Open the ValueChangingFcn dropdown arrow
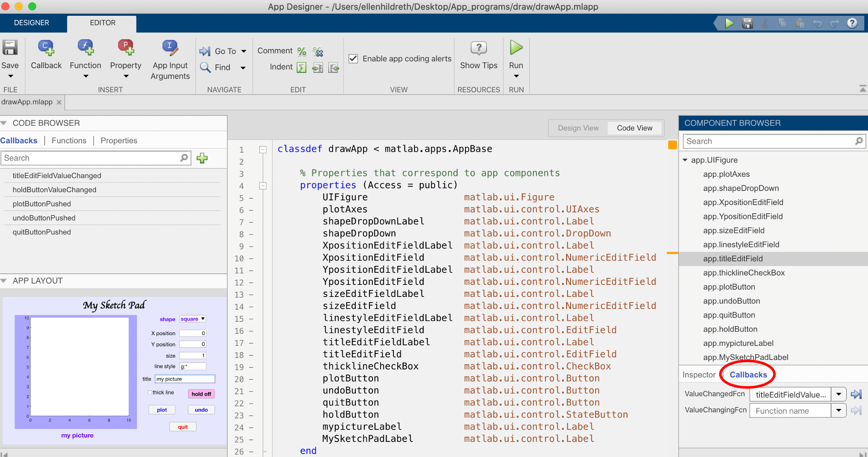This screenshot has width=868, height=457. tap(838, 411)
